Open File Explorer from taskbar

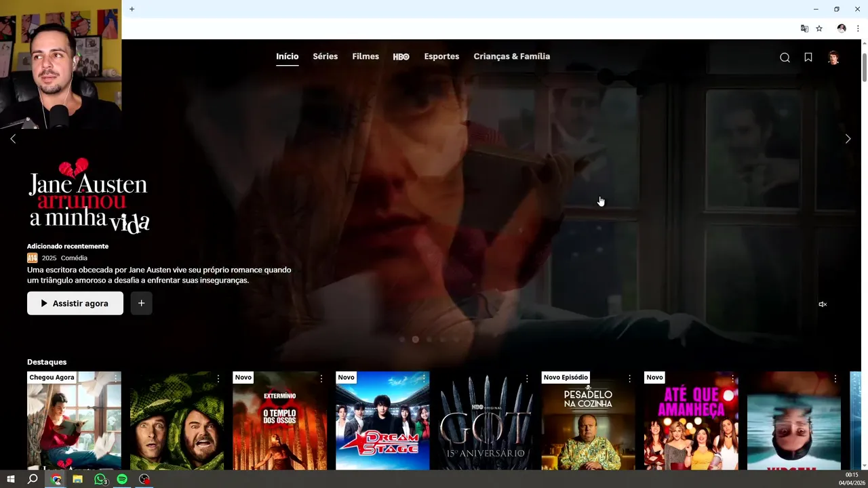(78, 479)
